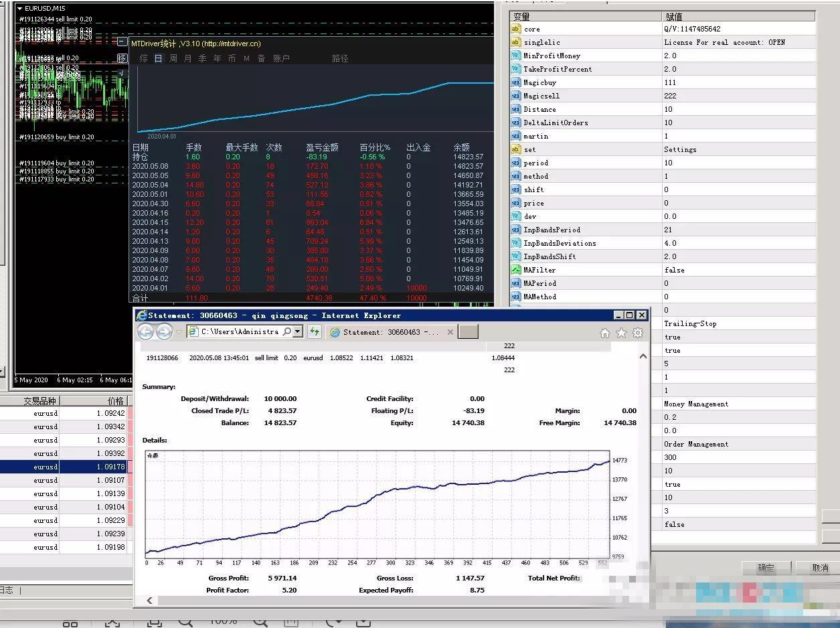Viewport: 840px width, 628px height.
Task: Switch to the 周 (weekly) statistics tab
Action: coord(173,59)
